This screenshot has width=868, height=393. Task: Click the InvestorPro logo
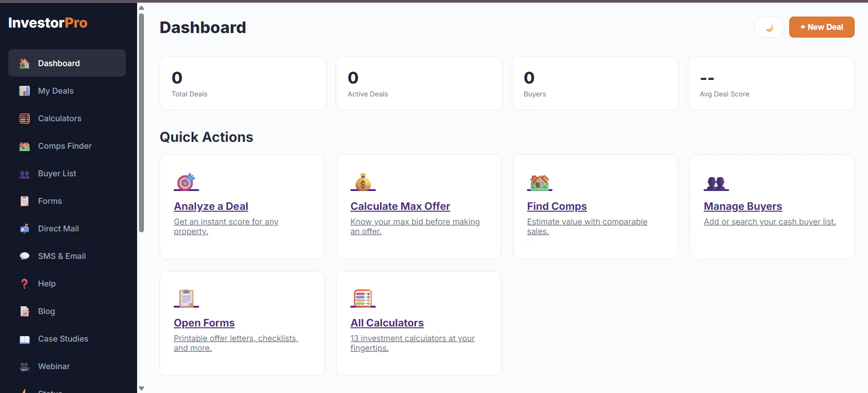(48, 23)
